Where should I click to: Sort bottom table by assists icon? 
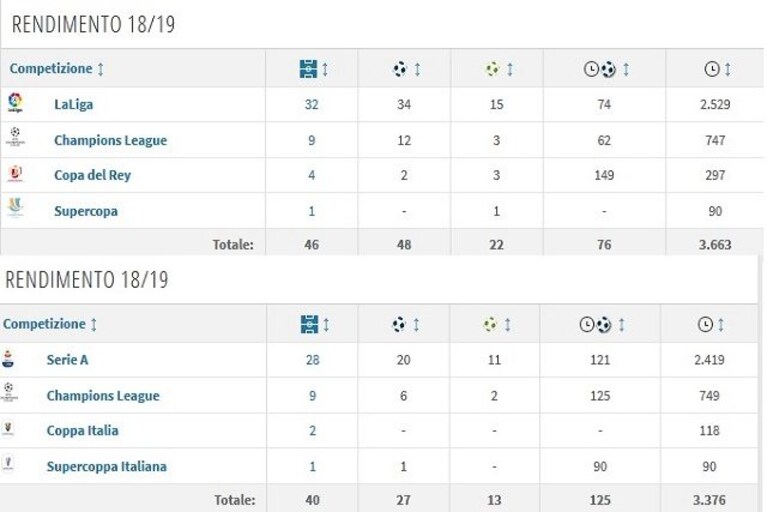pyautogui.click(x=490, y=324)
